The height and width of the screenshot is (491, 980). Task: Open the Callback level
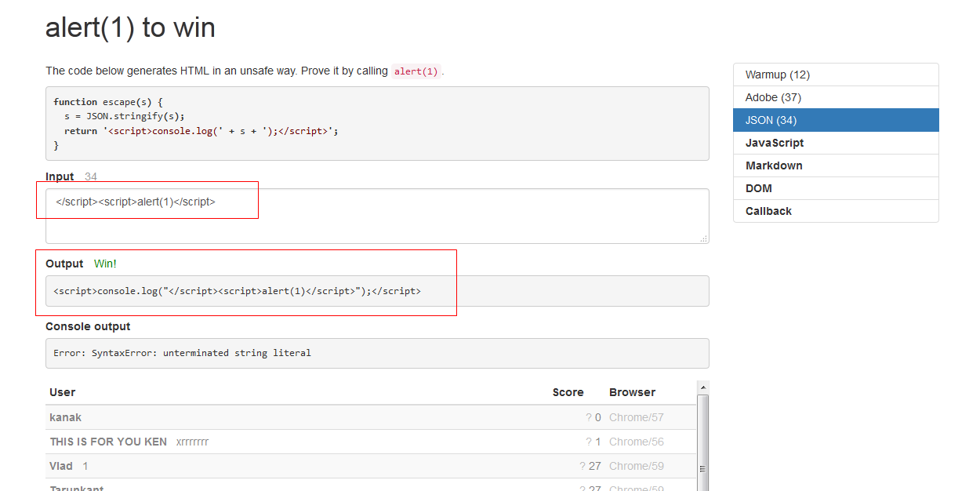tap(836, 211)
